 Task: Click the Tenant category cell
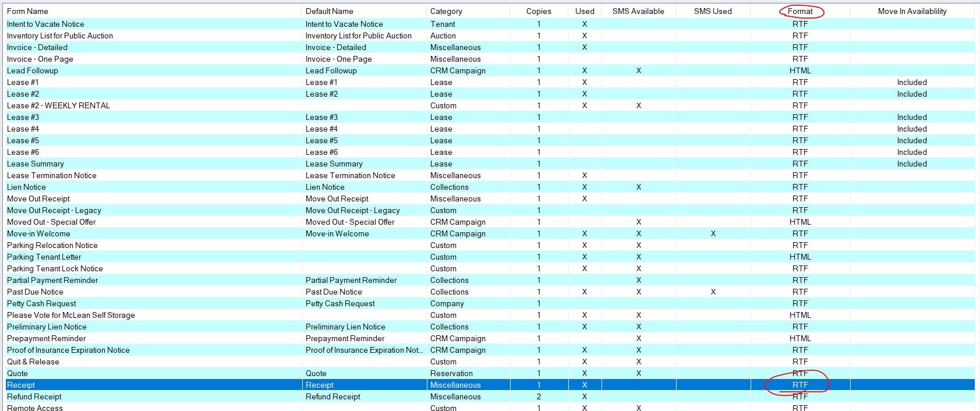tap(443, 24)
